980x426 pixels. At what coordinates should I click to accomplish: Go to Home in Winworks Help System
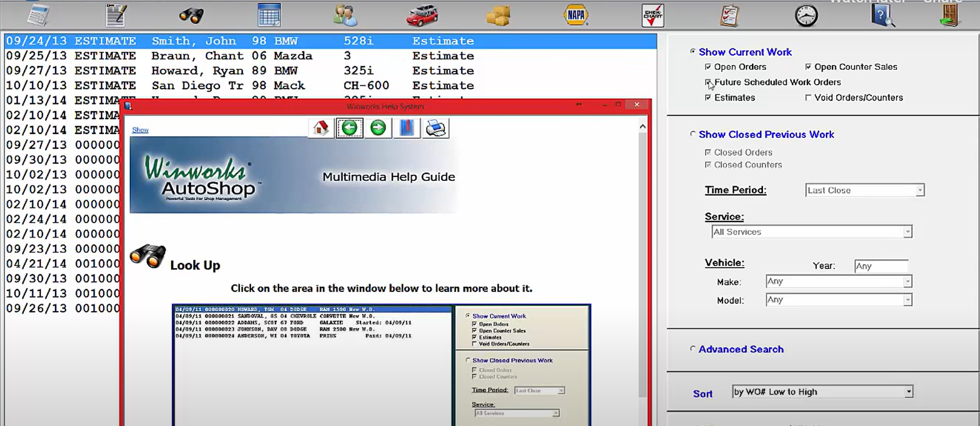tap(321, 128)
